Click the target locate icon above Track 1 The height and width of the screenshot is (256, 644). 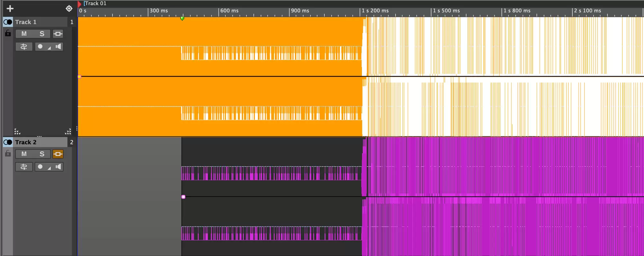click(69, 9)
